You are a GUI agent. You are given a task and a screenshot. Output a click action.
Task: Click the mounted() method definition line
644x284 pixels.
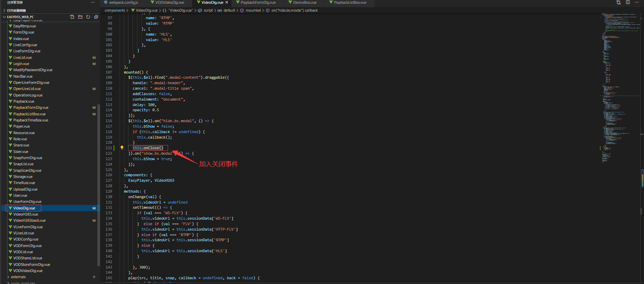[x=136, y=72]
